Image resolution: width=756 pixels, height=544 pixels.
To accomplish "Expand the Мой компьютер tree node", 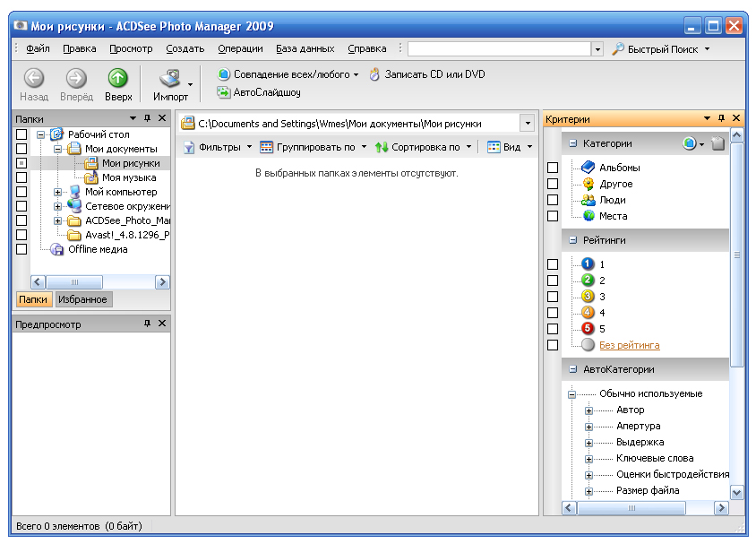I will 57,192.
